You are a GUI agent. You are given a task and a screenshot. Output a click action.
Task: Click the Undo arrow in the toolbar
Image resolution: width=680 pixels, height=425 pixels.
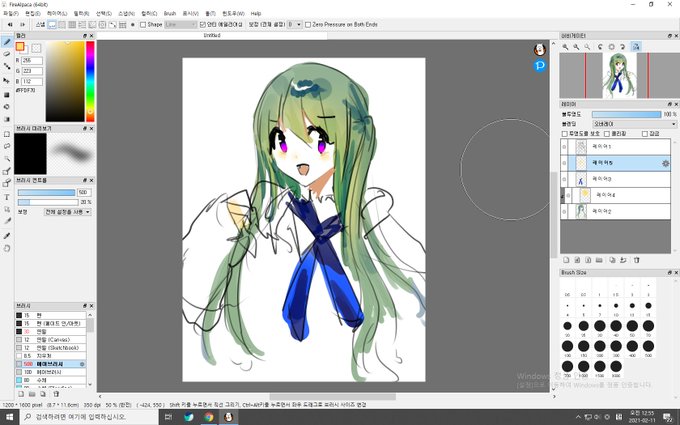click(10, 25)
